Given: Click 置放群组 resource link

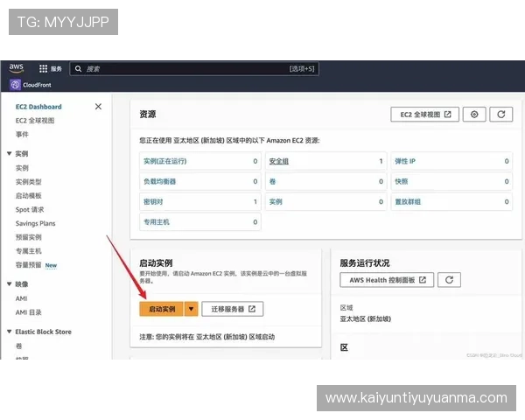Looking at the screenshot, I should pos(408,201).
